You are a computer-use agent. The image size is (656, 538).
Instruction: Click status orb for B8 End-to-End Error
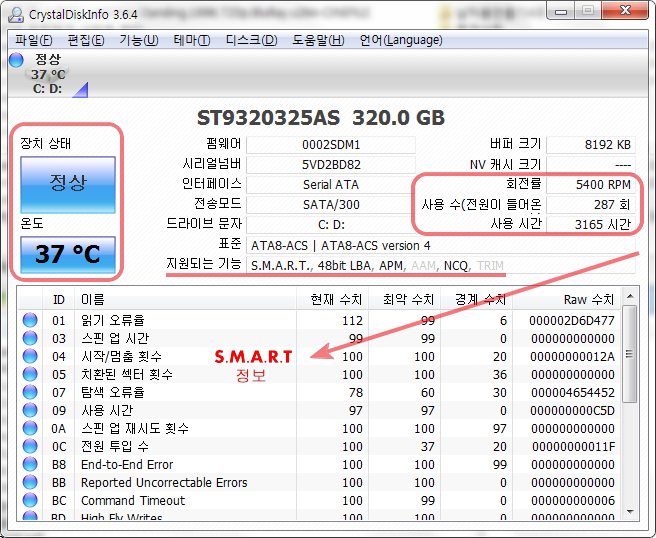point(30,464)
